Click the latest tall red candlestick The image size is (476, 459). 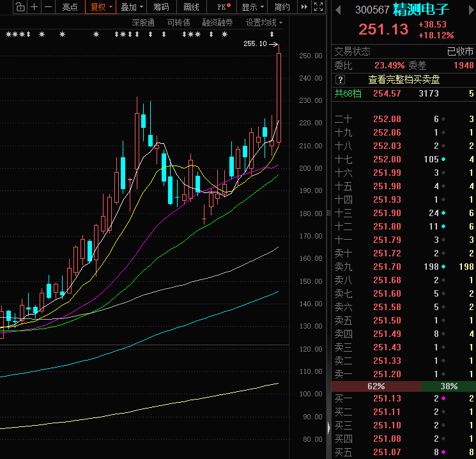pos(279,98)
